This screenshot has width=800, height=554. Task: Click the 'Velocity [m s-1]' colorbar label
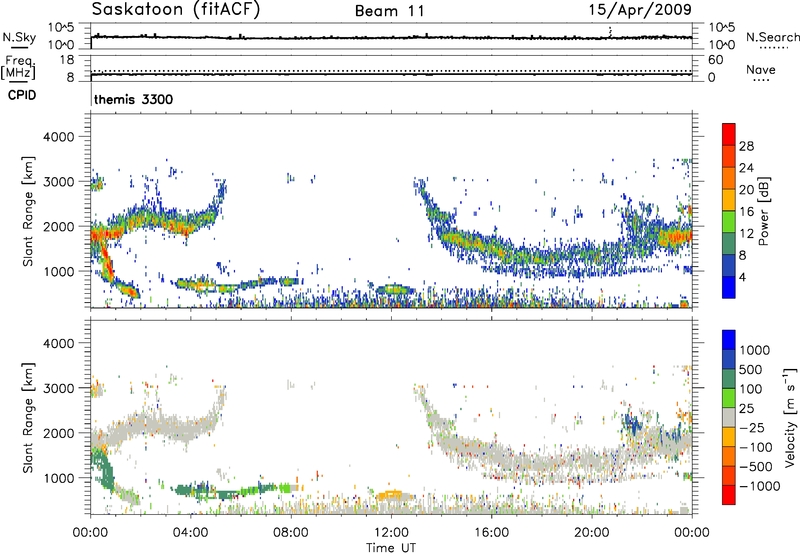coord(790,417)
